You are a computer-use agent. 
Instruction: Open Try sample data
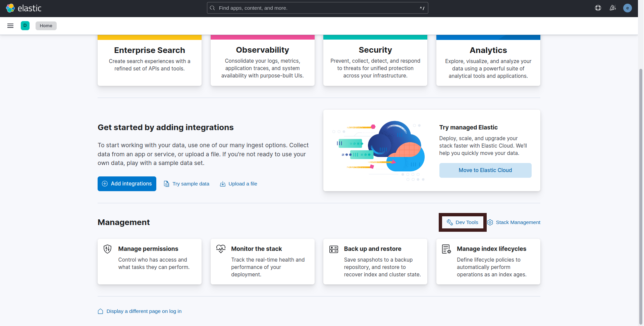186,183
